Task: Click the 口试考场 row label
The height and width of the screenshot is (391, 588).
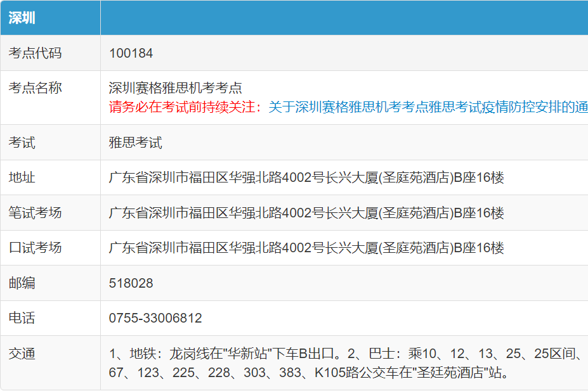Action: click(x=35, y=248)
